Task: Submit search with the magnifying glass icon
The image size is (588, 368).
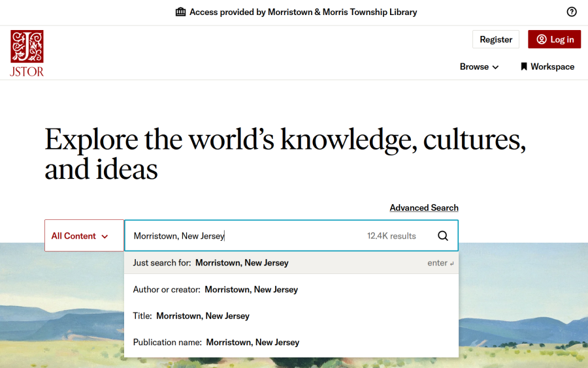Action: (x=443, y=236)
